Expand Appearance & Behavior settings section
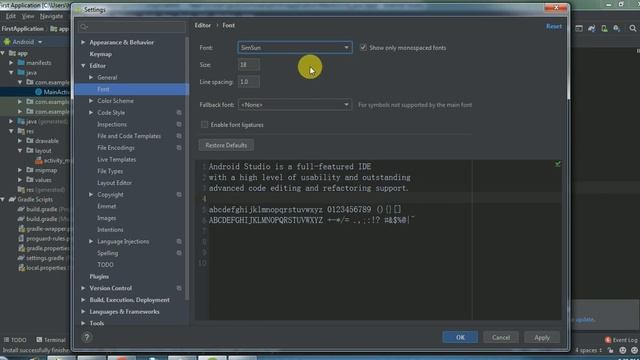The width and height of the screenshot is (640, 360). pyautogui.click(x=83, y=42)
